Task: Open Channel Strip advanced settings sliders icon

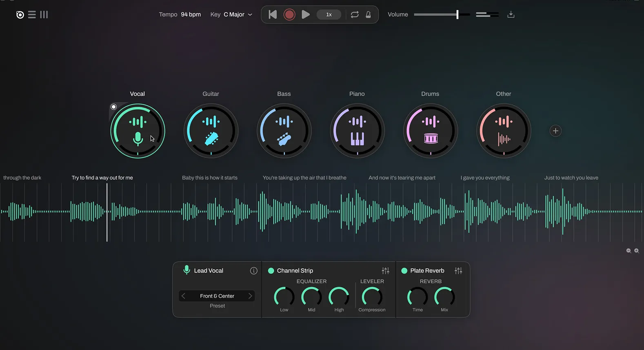Action: point(386,271)
